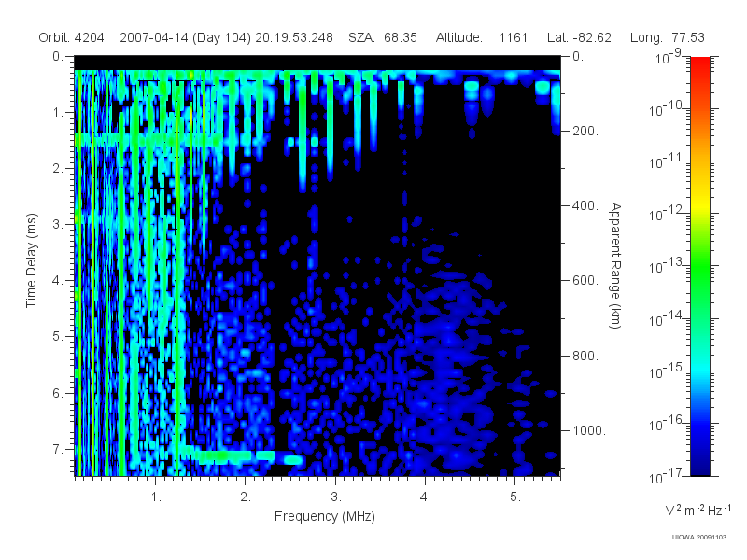This screenshot has height=560, width=747.
Task: Click the '600.' apparent range tick label
Action: 585,280
